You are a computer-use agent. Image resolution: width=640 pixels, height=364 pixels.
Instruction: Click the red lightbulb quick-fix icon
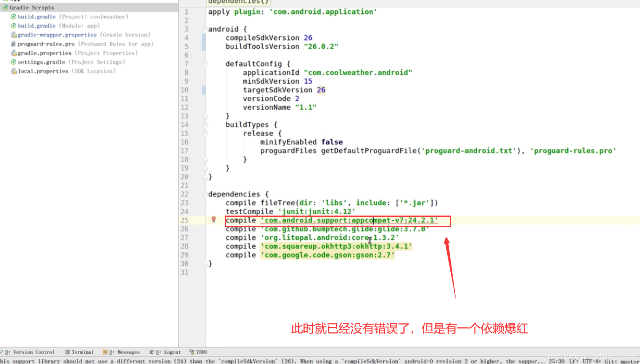click(x=214, y=220)
